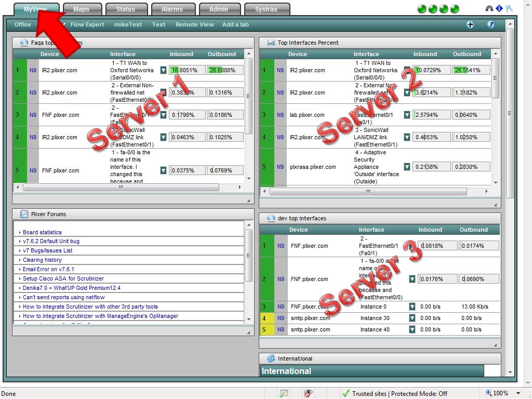Click the Faqa gadget horizontal scrollbar right arrow

[x=240, y=187]
